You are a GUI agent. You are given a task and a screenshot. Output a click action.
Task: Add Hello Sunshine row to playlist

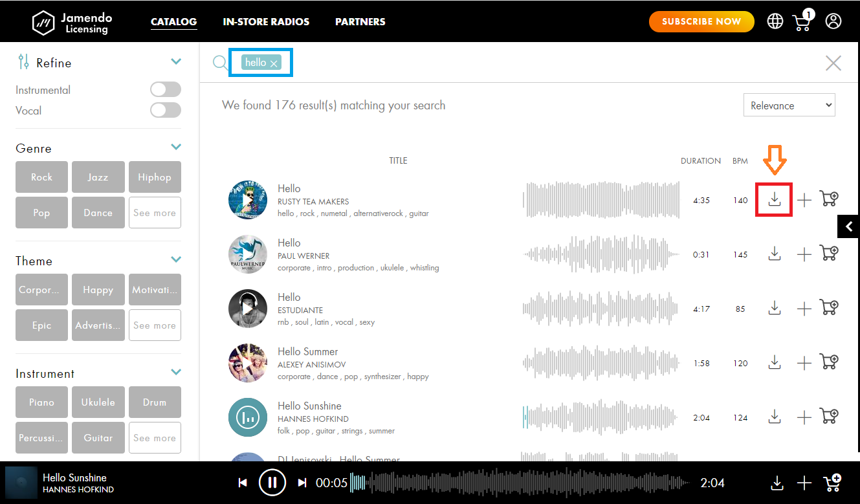click(804, 417)
